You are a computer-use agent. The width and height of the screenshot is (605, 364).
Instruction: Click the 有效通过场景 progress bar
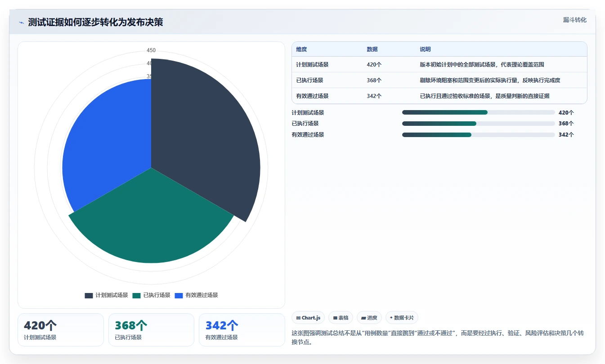[478, 135]
